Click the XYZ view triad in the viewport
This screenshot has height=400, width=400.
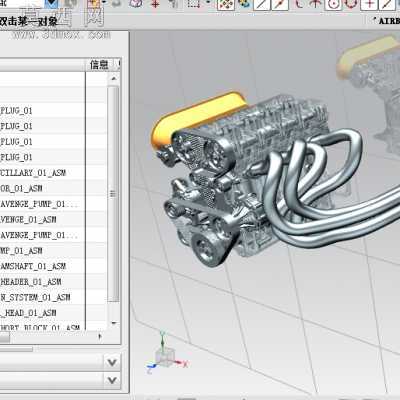pos(167,353)
